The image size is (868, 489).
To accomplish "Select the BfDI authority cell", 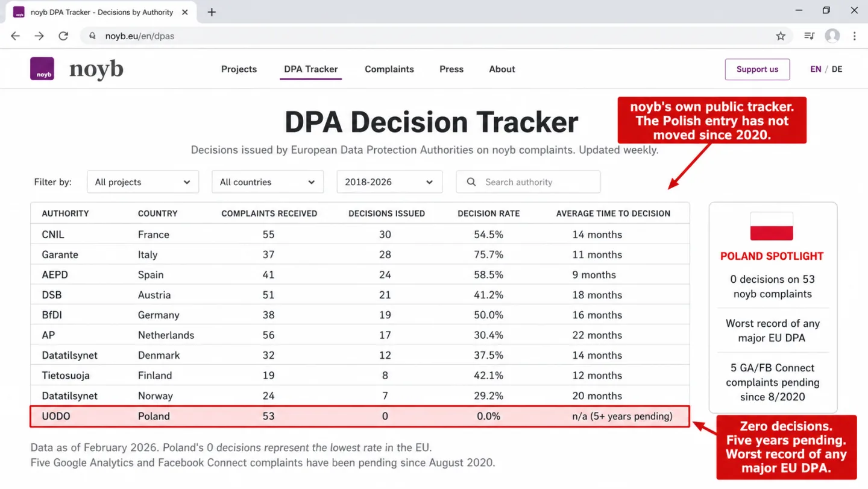I will point(52,315).
